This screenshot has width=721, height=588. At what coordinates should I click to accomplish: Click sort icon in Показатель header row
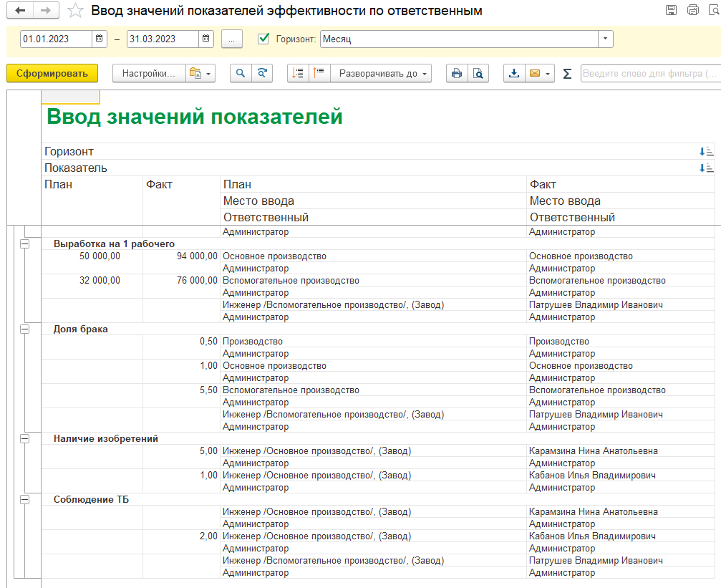706,168
